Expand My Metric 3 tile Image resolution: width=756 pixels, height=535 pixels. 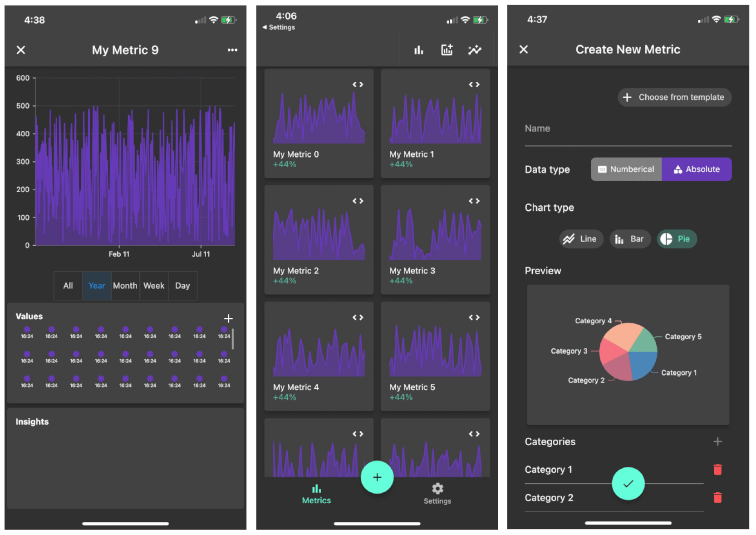(474, 201)
